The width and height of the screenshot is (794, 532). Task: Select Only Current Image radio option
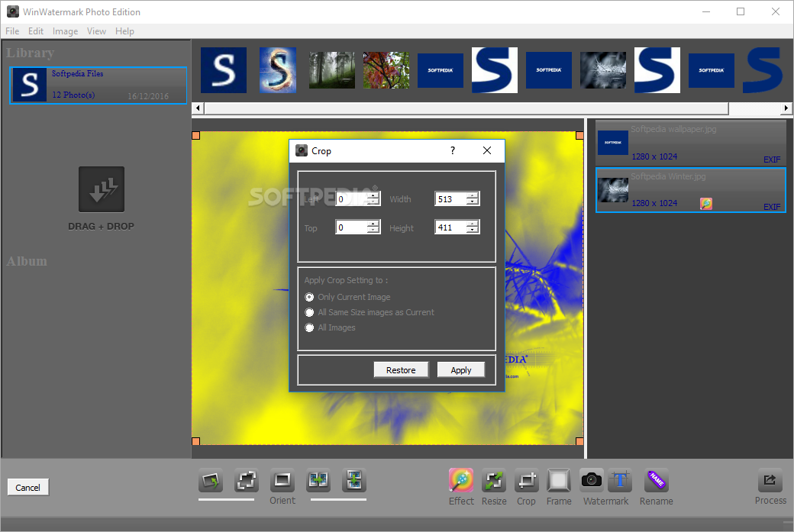(x=309, y=297)
